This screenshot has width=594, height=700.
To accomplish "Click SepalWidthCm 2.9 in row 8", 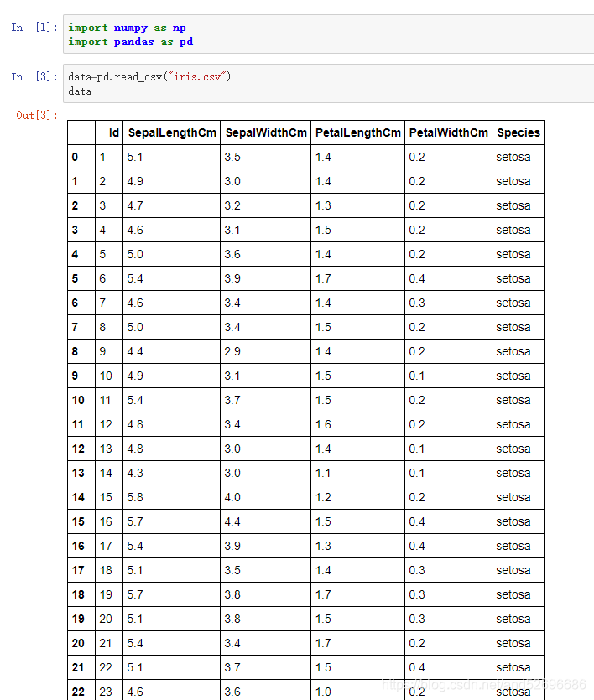I will tap(232, 352).
